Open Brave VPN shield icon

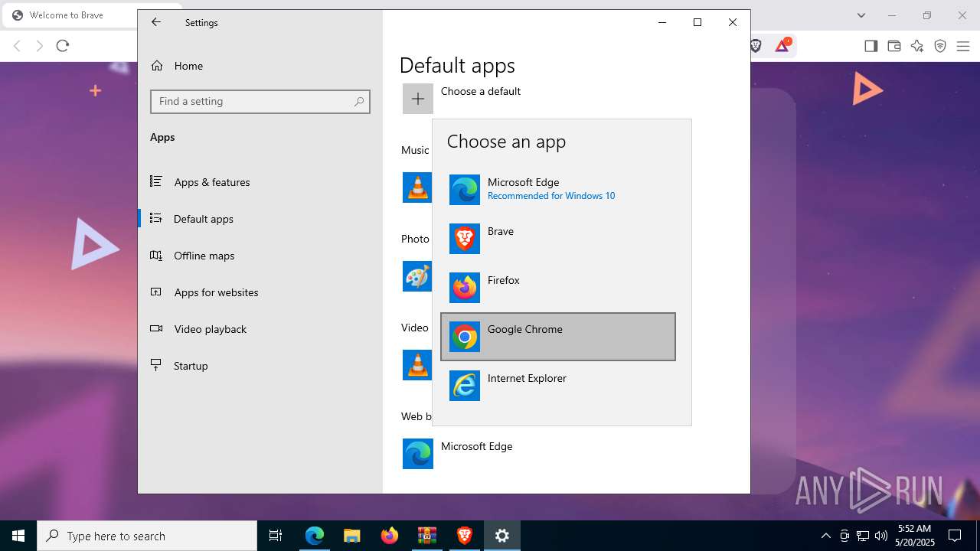940,46
